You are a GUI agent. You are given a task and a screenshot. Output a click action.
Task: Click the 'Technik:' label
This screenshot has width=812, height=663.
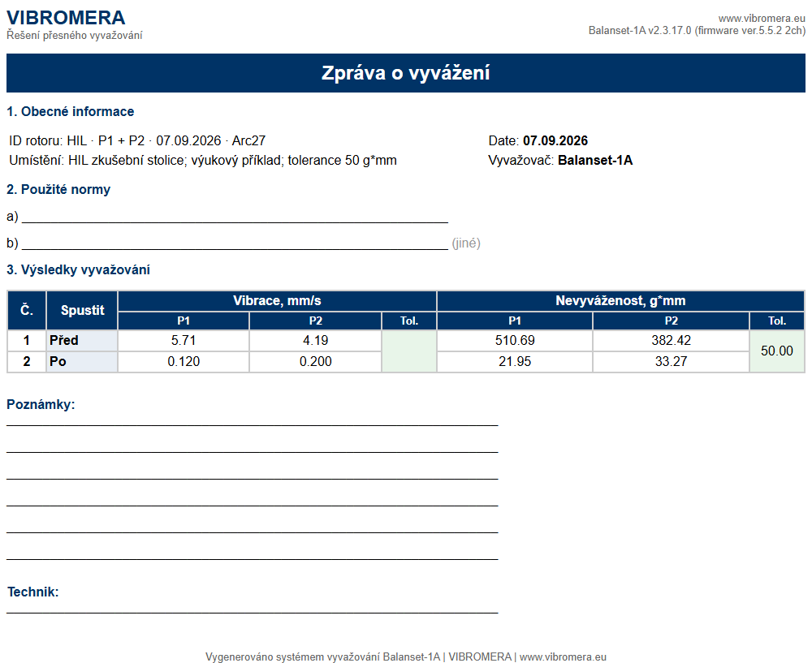click(x=33, y=592)
